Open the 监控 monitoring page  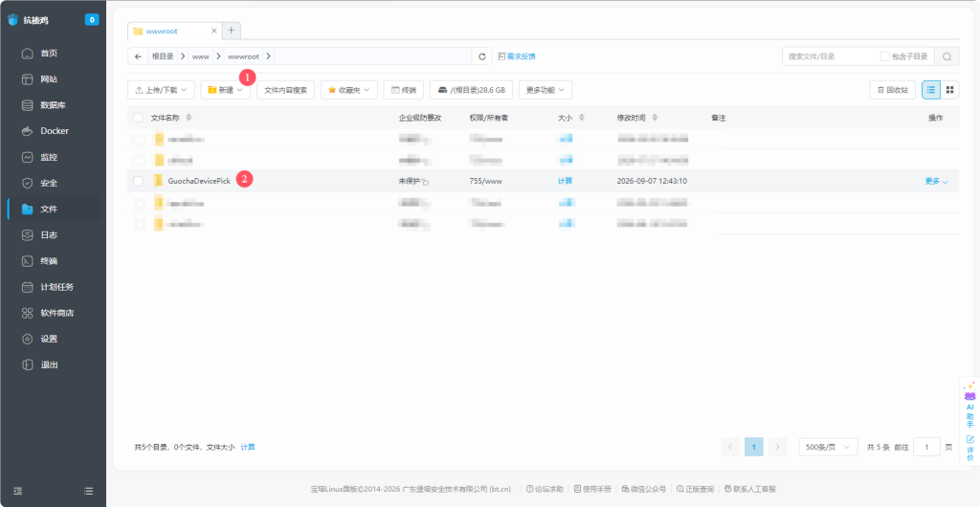49,157
